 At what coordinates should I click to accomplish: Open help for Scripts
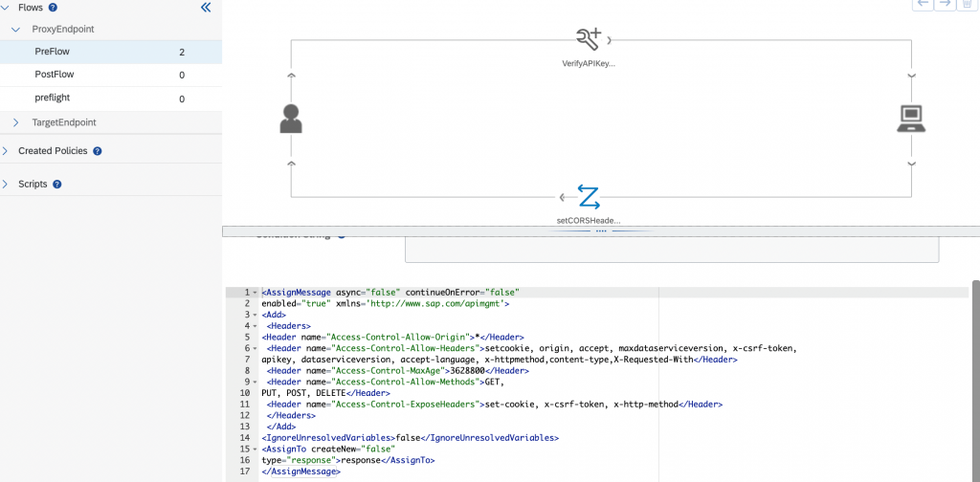56,185
